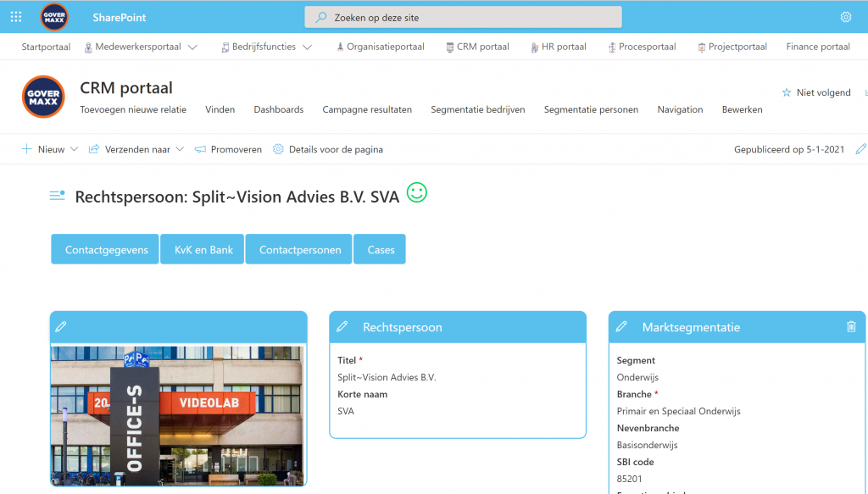Click the Govermaxx logo beside CRM portaal
868x494 pixels.
43,97
